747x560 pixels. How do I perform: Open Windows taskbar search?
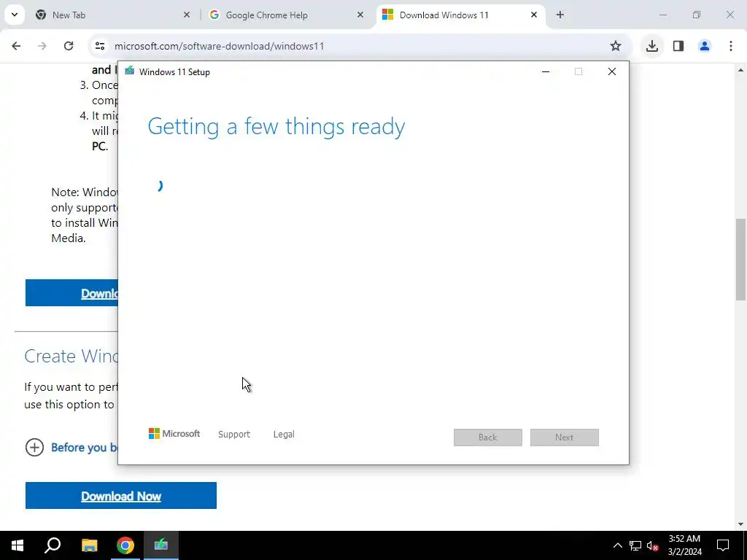(x=53, y=545)
